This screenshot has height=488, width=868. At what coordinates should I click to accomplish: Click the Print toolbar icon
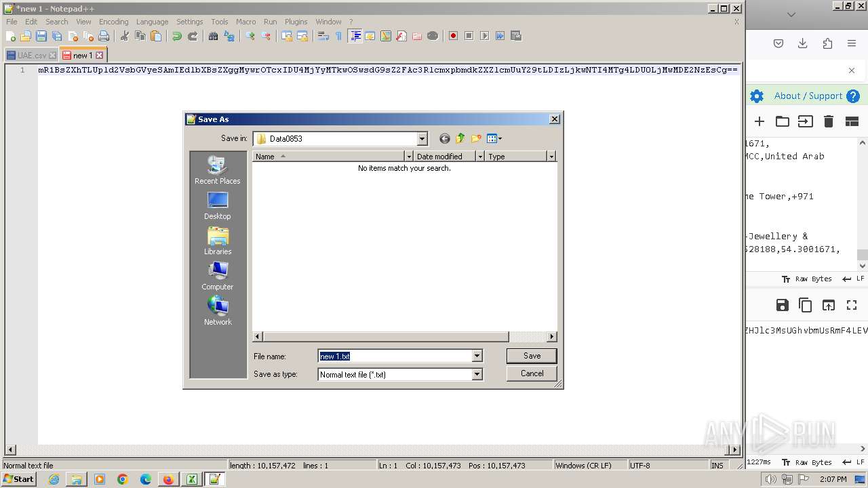click(104, 36)
